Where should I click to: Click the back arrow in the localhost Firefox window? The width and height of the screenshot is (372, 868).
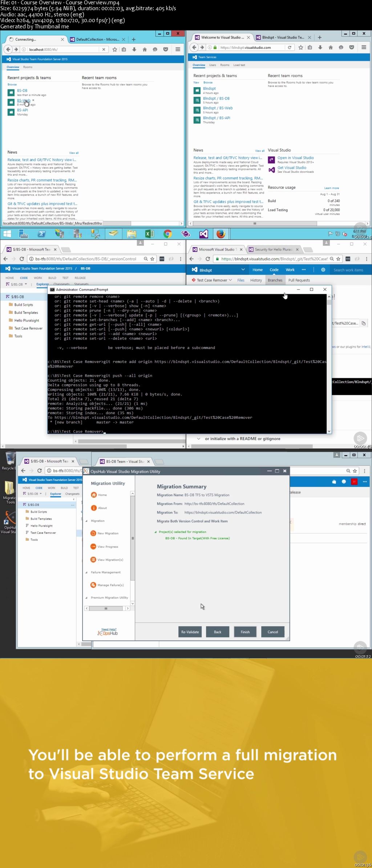point(8,49)
